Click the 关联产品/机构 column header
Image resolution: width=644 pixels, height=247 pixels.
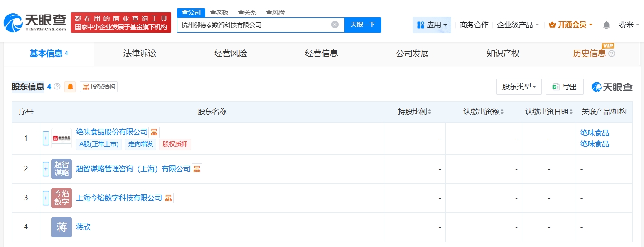604,112
